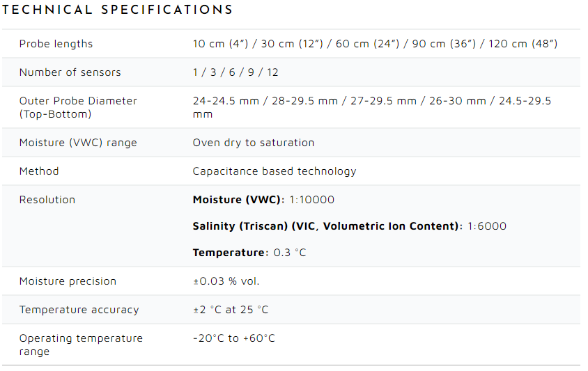The image size is (588, 371).
Task: Click the Method row label
Action: click(x=39, y=171)
